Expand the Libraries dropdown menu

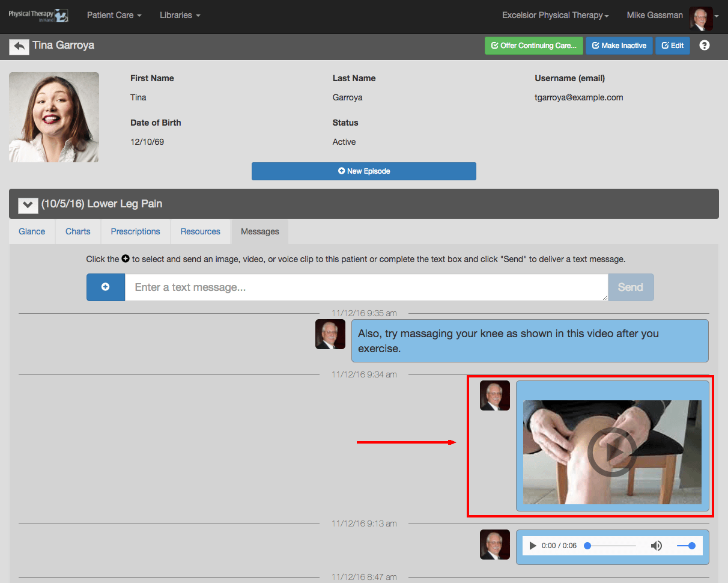click(x=180, y=15)
